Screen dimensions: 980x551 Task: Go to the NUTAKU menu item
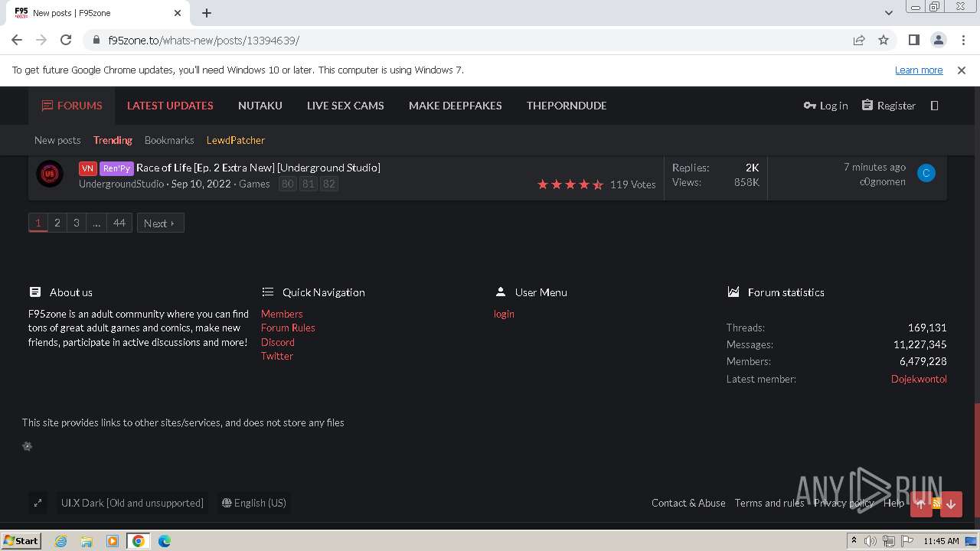click(260, 106)
